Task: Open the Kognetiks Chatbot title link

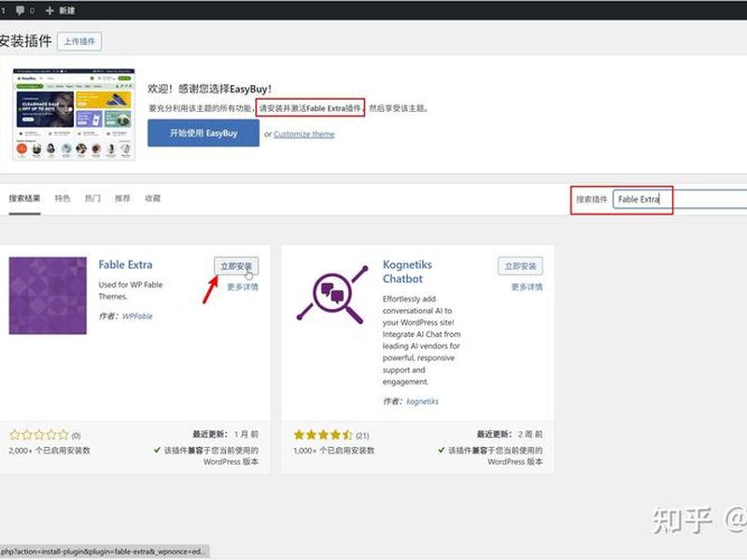Action: tap(407, 272)
